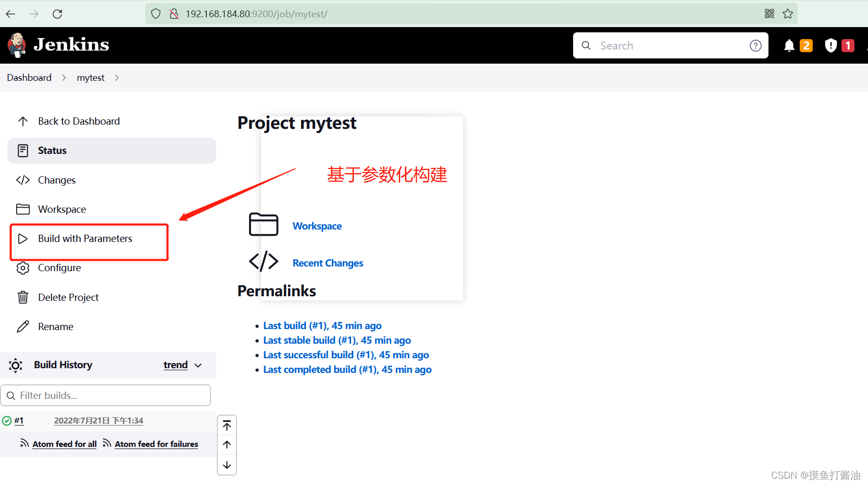Click build #1 success status icon
The image size is (868, 485).
(x=7, y=421)
